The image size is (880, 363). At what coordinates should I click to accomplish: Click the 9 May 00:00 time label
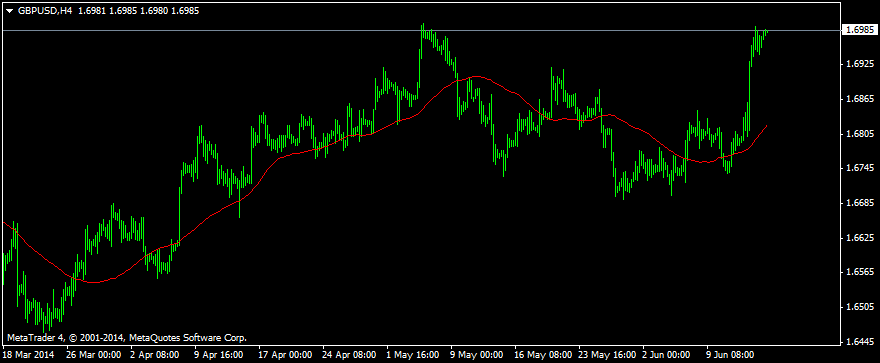(477, 355)
